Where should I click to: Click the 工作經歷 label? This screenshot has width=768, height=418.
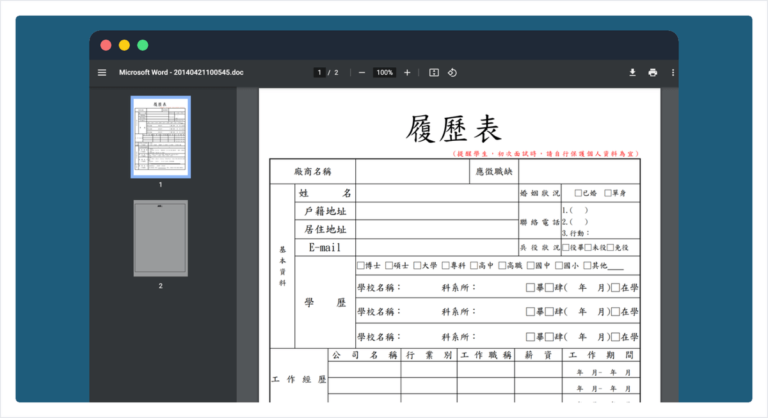[x=299, y=379]
